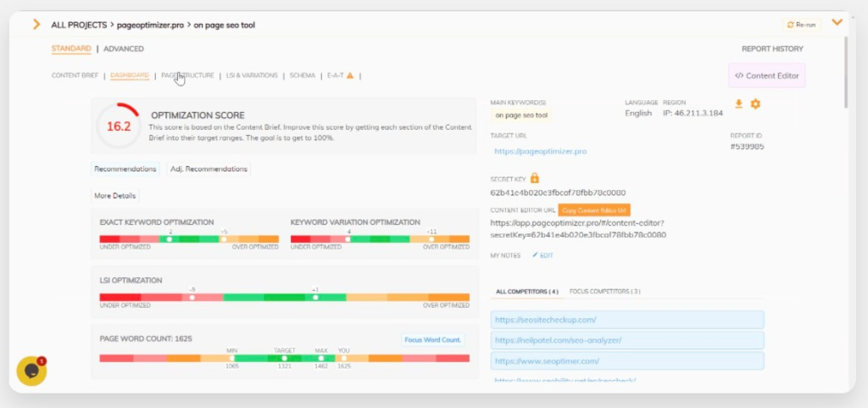Click the English language value
Image resolution: width=868 pixels, height=408 pixels.
coord(638,113)
